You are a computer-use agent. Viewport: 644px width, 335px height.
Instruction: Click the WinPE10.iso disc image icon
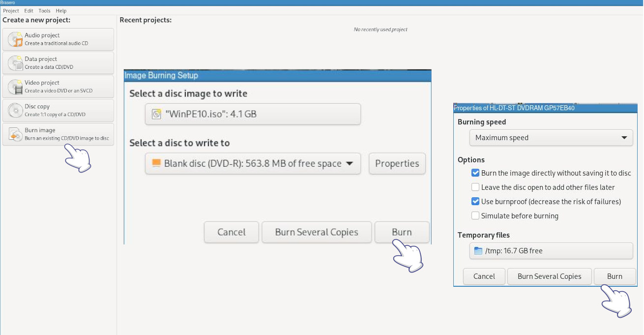pyautogui.click(x=157, y=114)
